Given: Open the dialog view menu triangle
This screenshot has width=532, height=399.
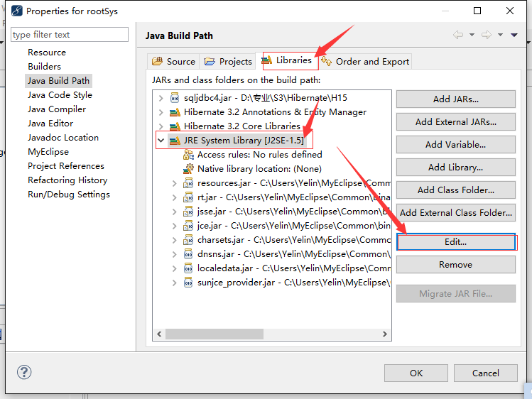Looking at the screenshot, I should click(x=514, y=35).
